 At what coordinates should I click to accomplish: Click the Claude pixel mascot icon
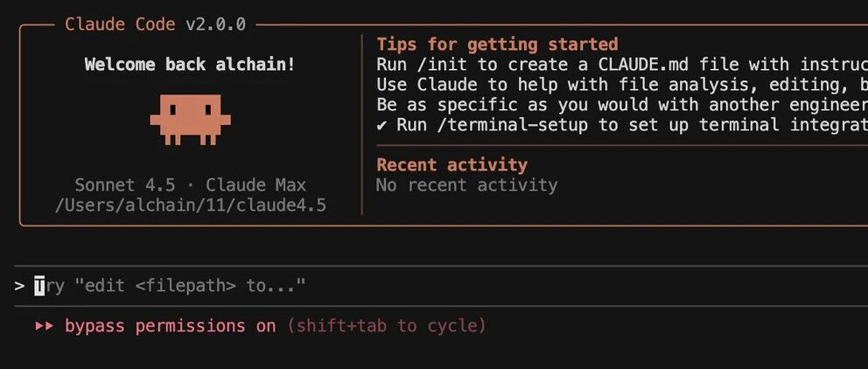click(191, 120)
